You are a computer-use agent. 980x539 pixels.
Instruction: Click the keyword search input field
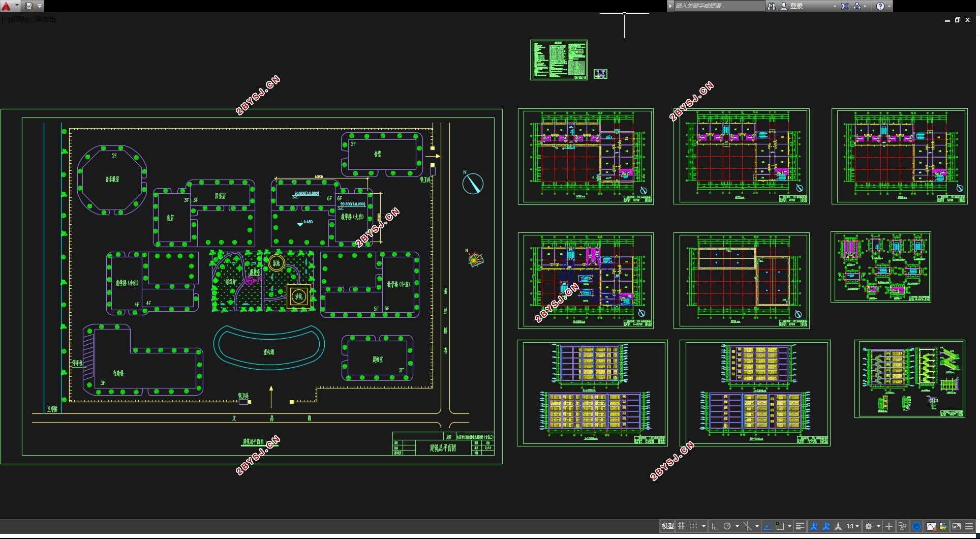(x=719, y=6)
